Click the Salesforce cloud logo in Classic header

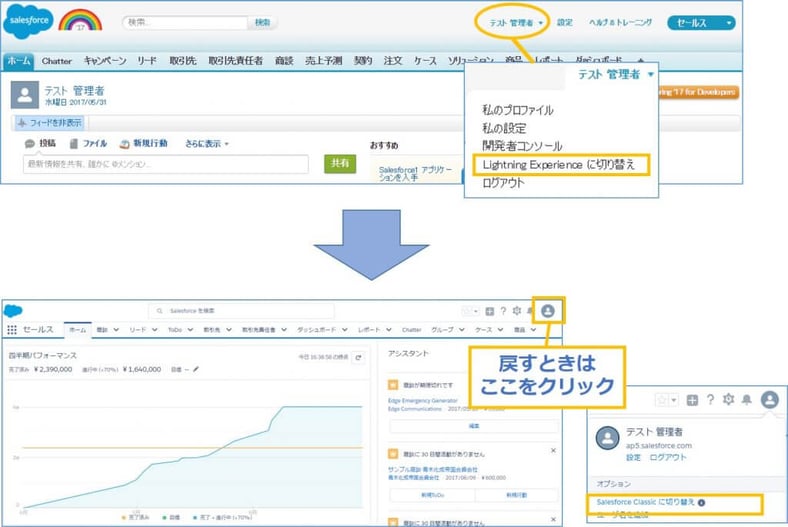click(28, 21)
